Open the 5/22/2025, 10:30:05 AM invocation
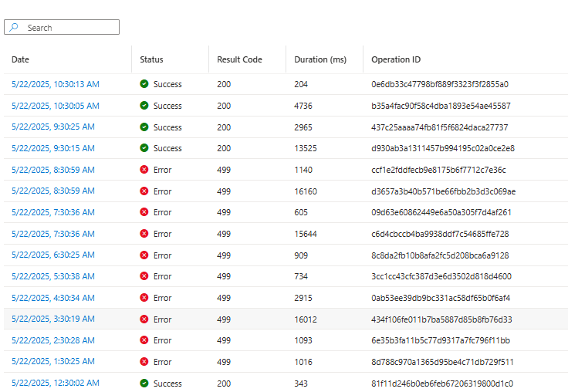The image size is (568, 392). pos(56,106)
